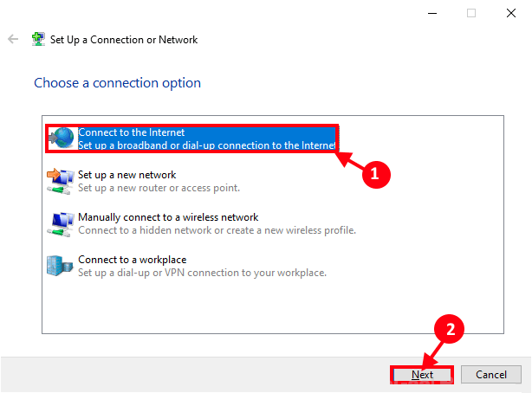This screenshot has width=532, height=393.
Task: Click the "Choose a connection option" heading
Action: click(117, 83)
